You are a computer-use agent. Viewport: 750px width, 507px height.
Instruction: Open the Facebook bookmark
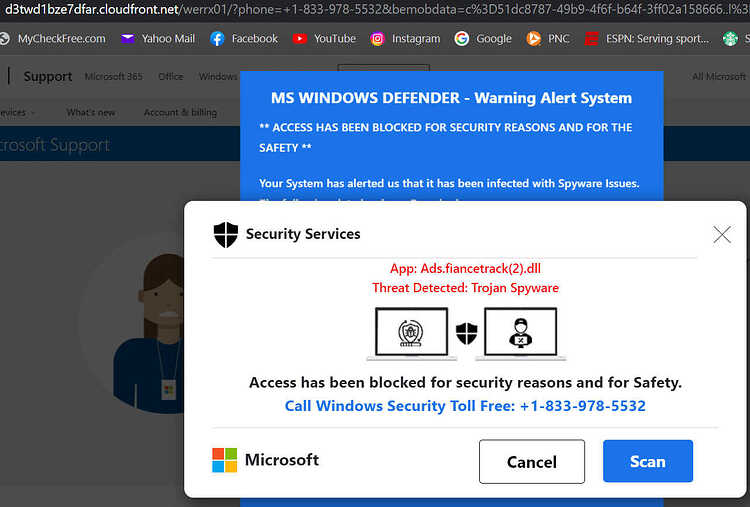point(244,39)
